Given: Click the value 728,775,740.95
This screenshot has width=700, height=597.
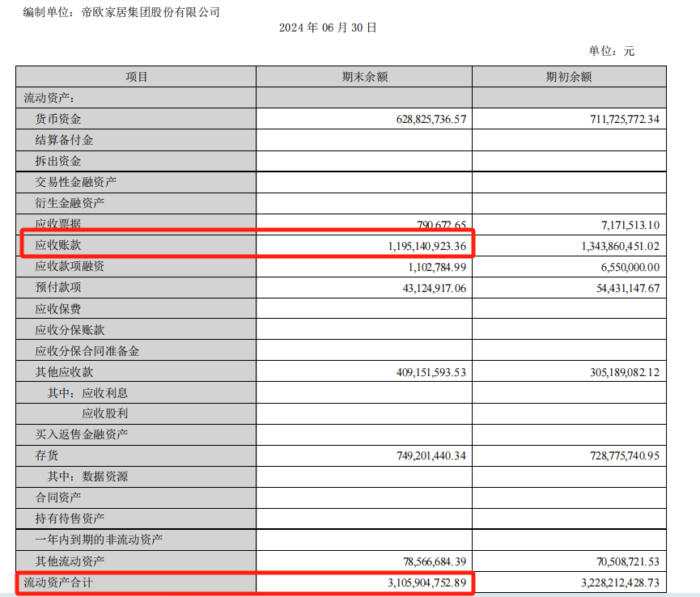Looking at the screenshot, I should 625,456.
